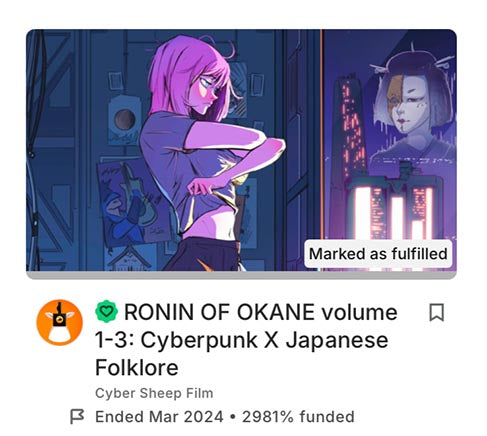Image resolution: width=487 pixels, height=436 pixels.
Task: Open the Cyber Sheep Film orange avatar
Action: pyautogui.click(x=59, y=322)
